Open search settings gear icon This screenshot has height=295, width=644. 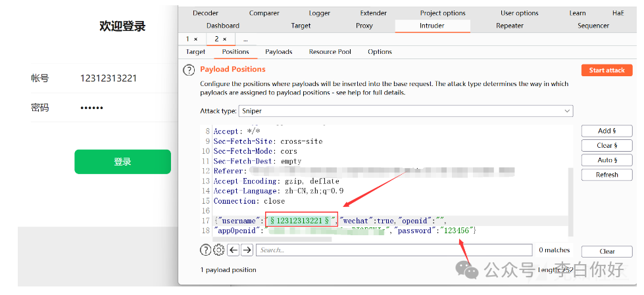pos(219,250)
